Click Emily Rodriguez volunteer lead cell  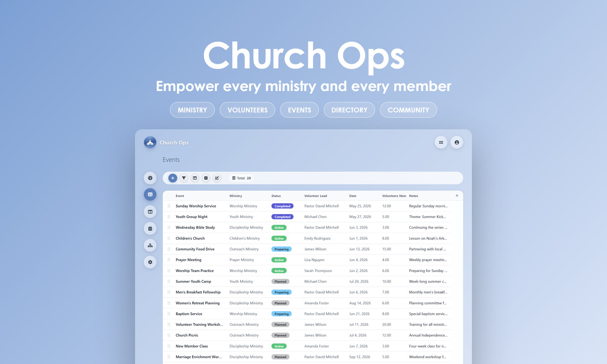318,238
